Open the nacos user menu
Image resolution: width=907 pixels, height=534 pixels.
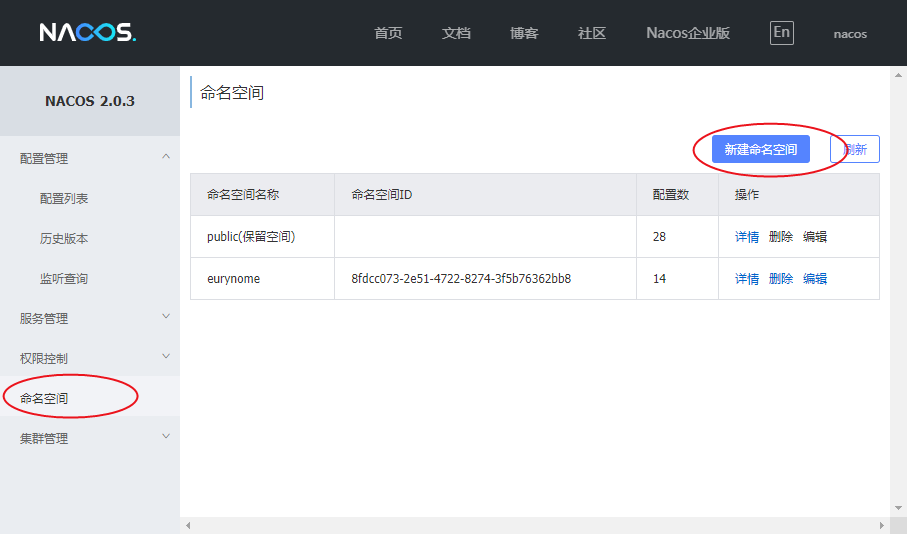tap(850, 34)
